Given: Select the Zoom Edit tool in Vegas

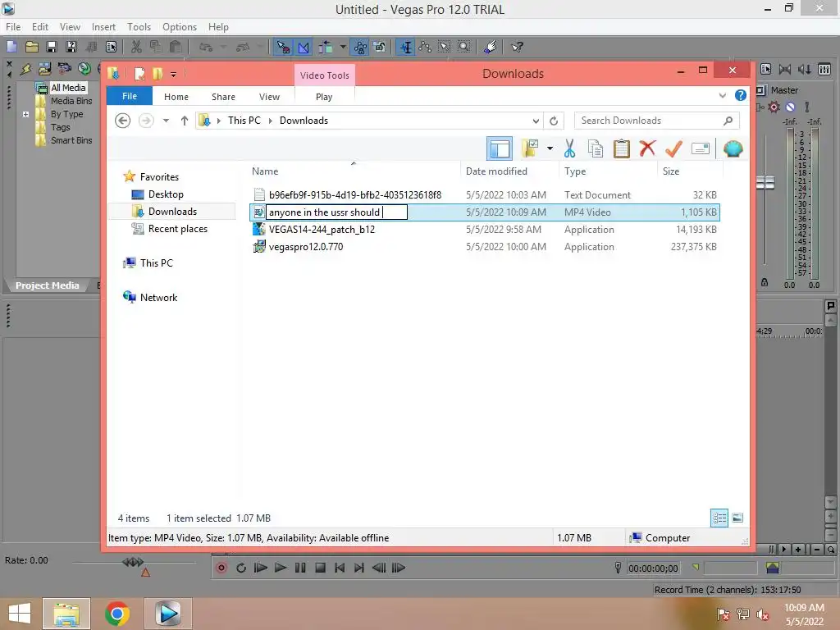Looking at the screenshot, I should [464, 47].
